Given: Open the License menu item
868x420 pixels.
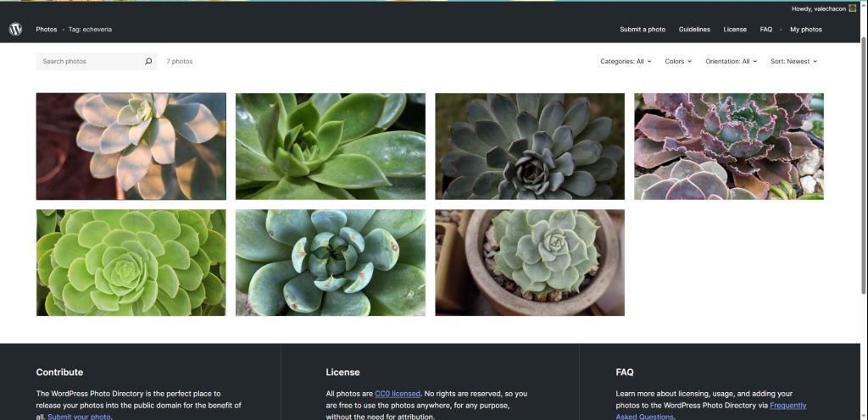Looking at the screenshot, I should click(x=735, y=30).
